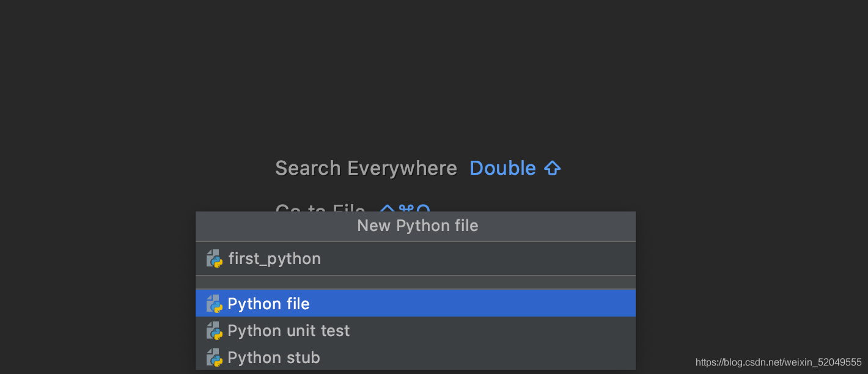Image resolution: width=868 pixels, height=374 pixels.
Task: Choose the 'Python unit test' template
Action: pos(289,331)
